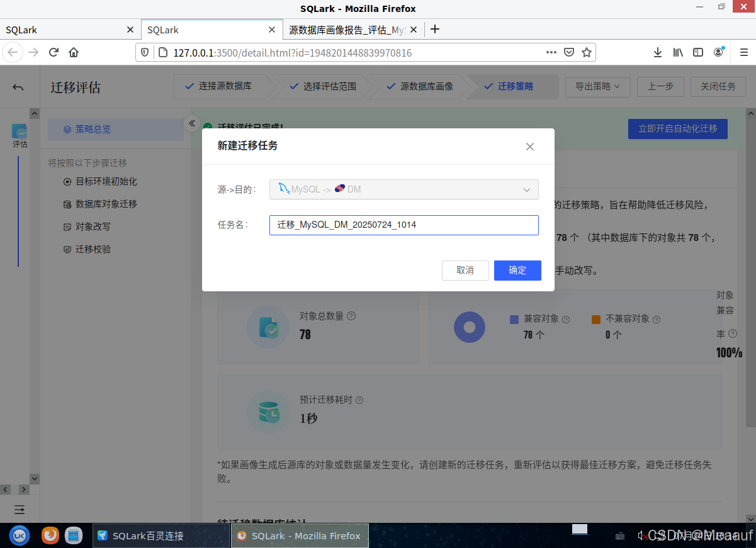Switch to first SQLark browser tab
756x548 pixels.
click(x=63, y=30)
